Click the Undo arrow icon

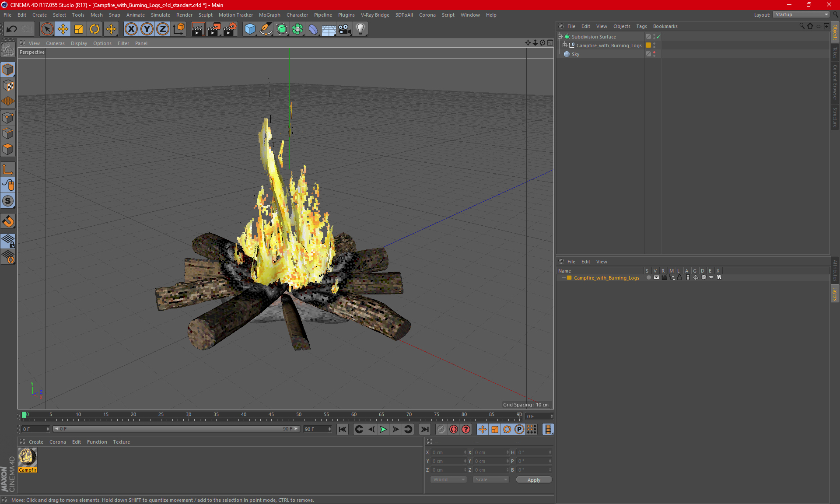[x=12, y=29]
